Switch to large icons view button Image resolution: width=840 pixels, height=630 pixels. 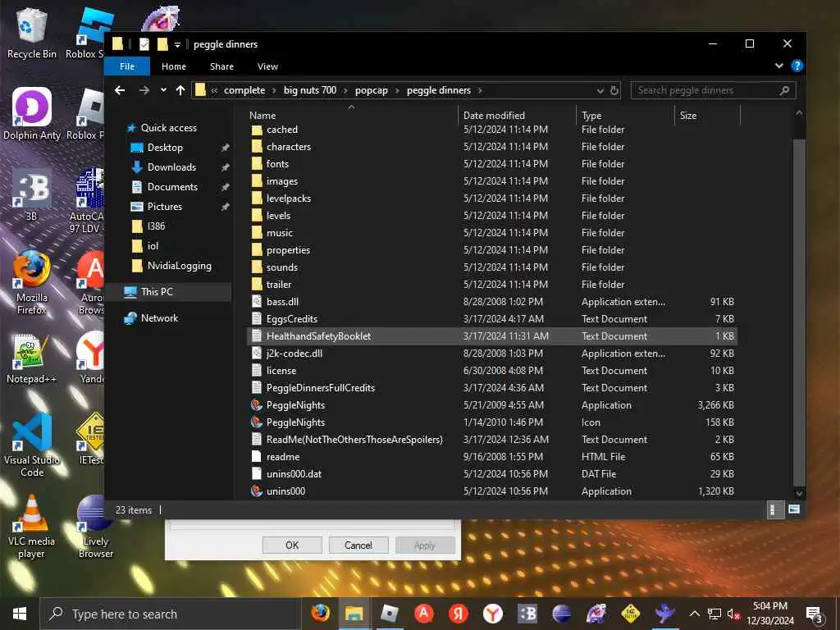[x=794, y=509]
